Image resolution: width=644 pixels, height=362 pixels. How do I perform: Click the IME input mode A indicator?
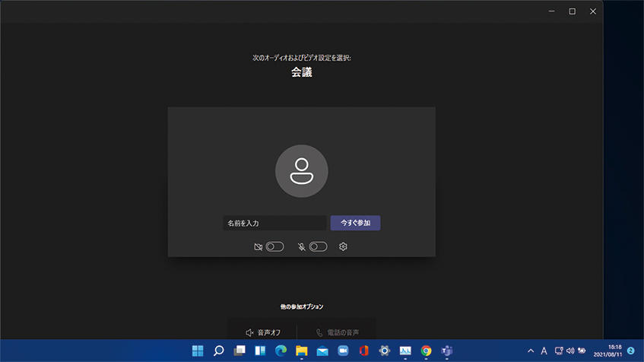click(x=544, y=351)
